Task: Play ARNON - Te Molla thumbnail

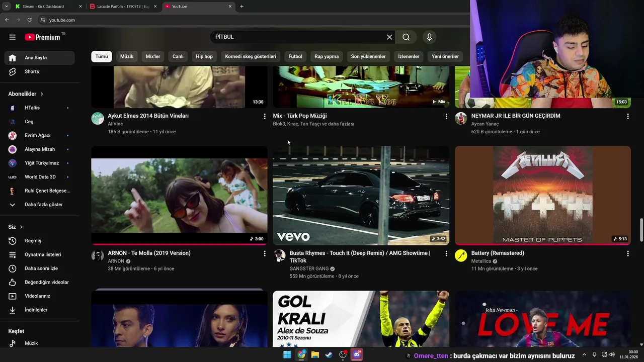Action: [179, 196]
